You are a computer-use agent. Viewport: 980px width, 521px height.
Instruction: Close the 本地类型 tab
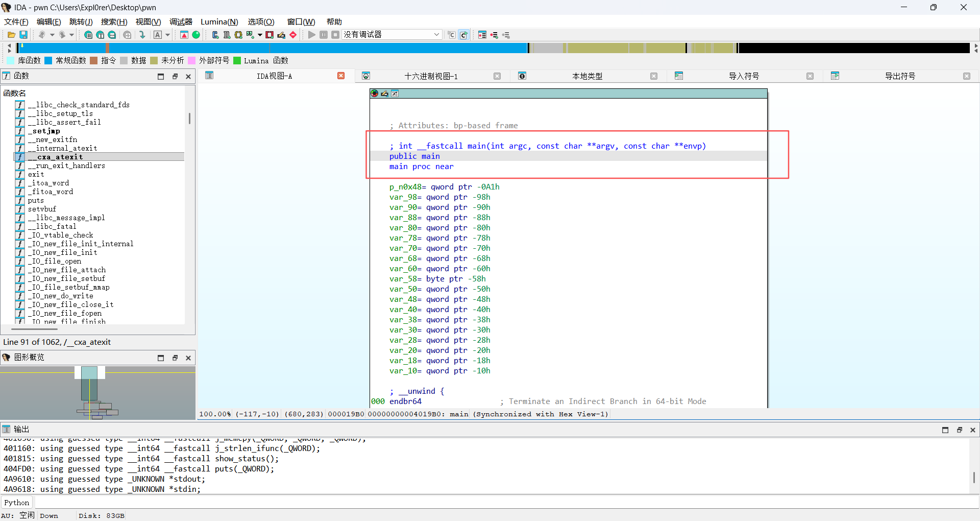[x=654, y=76]
